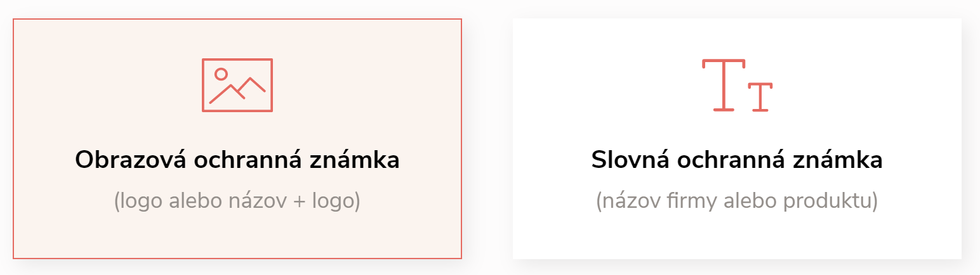Select the Obrazová ochranná známka card
Screen dimensions: 980x275
click(x=237, y=139)
